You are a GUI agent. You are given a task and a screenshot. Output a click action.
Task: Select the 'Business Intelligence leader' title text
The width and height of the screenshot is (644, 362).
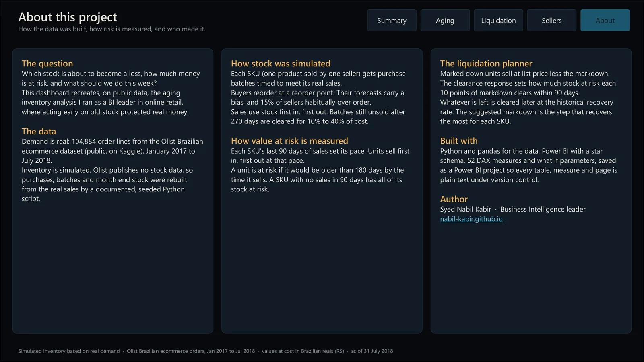click(x=543, y=209)
